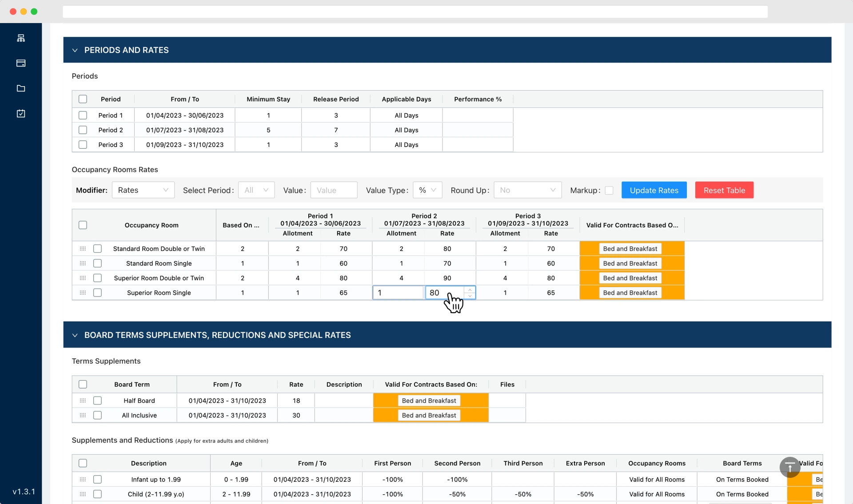Check the Standard Room Single checkbox
This screenshot has height=504, width=853.
97,263
